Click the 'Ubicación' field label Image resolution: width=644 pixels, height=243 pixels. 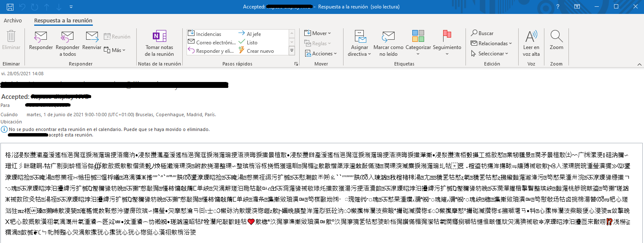(x=11, y=122)
